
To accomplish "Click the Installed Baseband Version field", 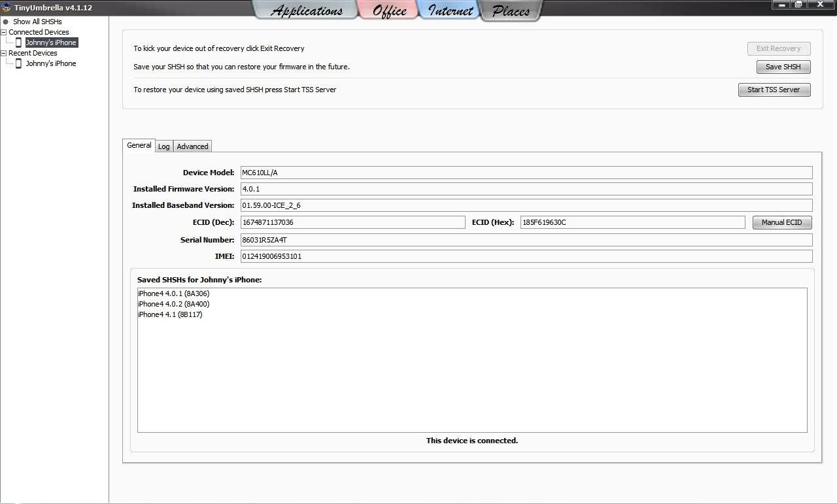I will pos(526,205).
